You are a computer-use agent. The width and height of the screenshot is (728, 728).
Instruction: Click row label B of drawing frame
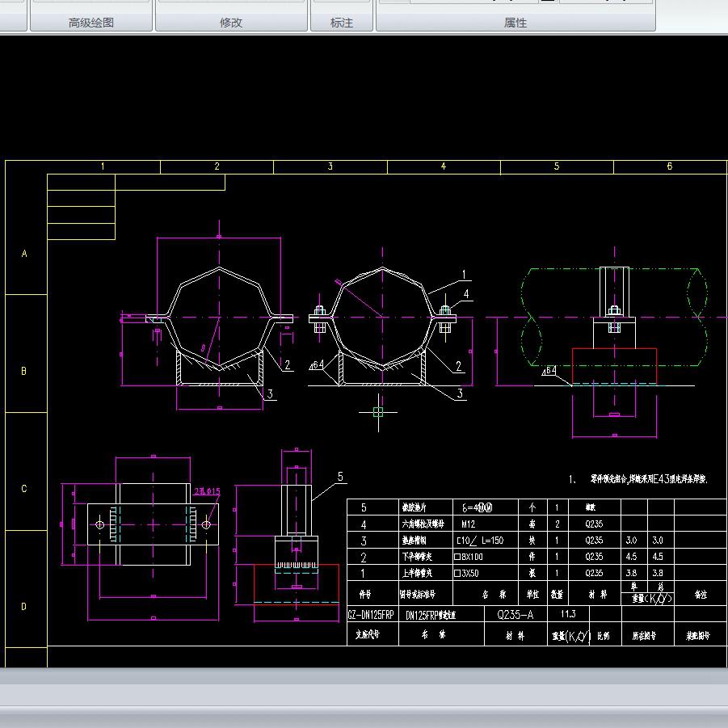23,371
